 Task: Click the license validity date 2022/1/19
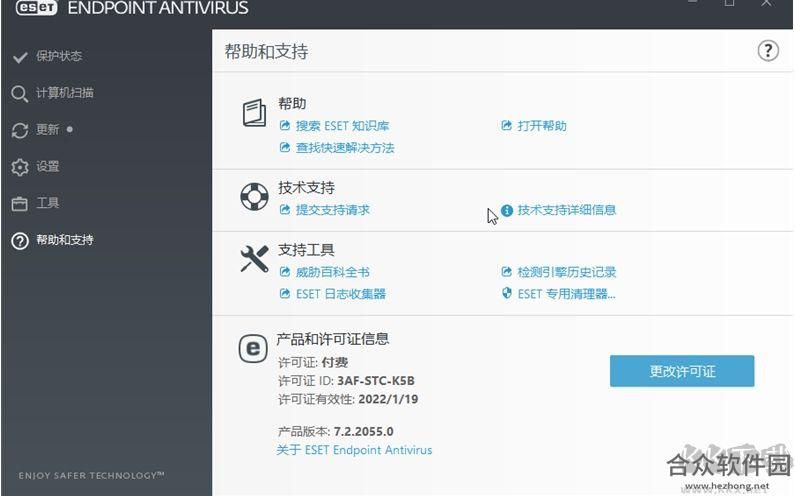(388, 400)
